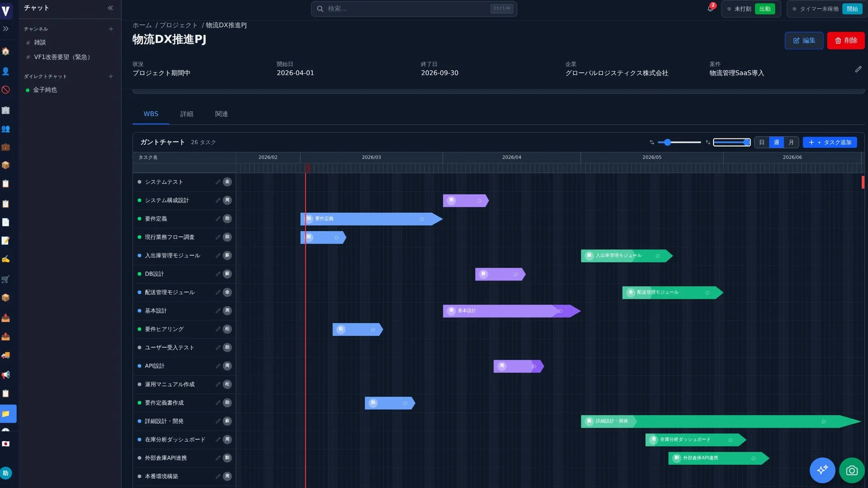Screen dimensions: 868x488
Task: Click the notification bell icon
Action: pos(710,8)
